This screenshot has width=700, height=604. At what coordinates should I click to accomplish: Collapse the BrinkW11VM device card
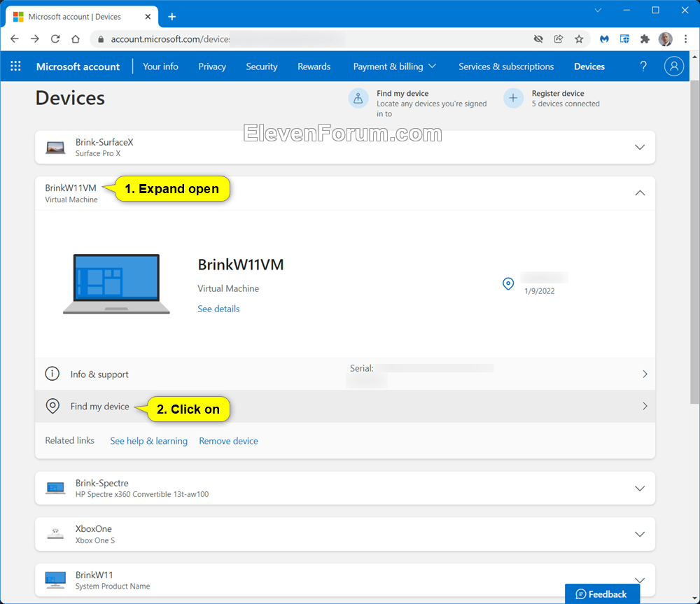pos(640,193)
